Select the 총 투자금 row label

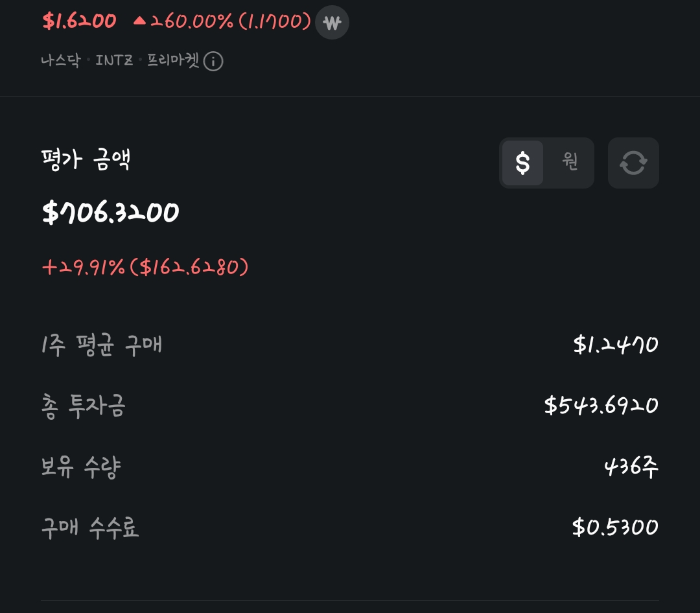pos(83,406)
